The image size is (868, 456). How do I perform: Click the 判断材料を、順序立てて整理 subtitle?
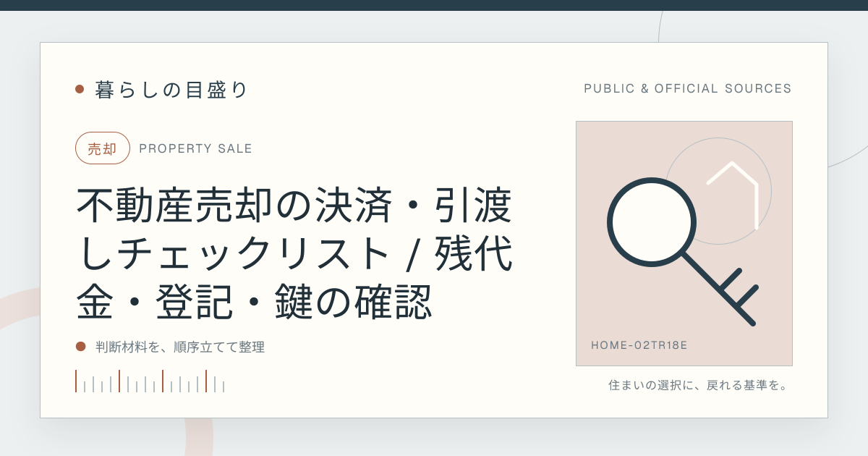pyautogui.click(x=180, y=347)
